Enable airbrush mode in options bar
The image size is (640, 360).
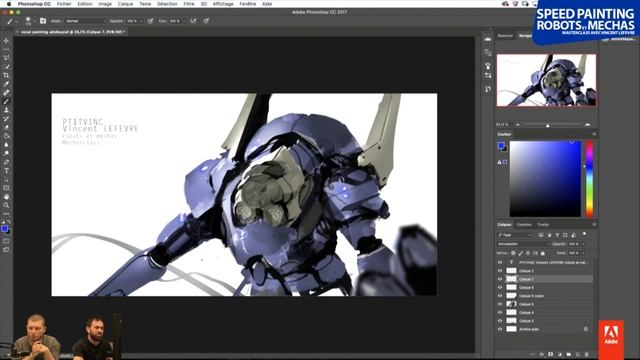(193, 21)
